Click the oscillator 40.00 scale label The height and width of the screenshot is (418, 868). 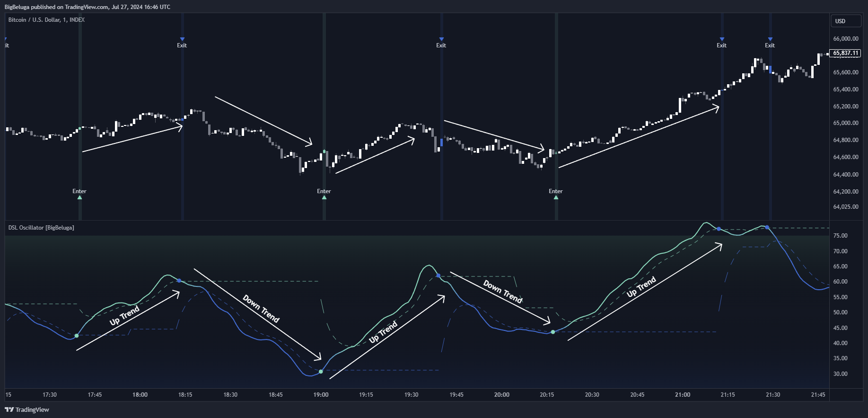[x=840, y=343]
